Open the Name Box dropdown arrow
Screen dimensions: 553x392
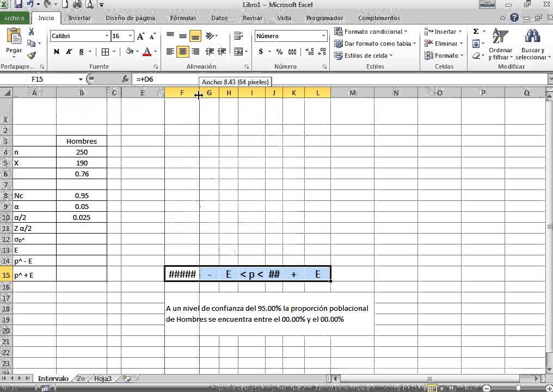81,79
